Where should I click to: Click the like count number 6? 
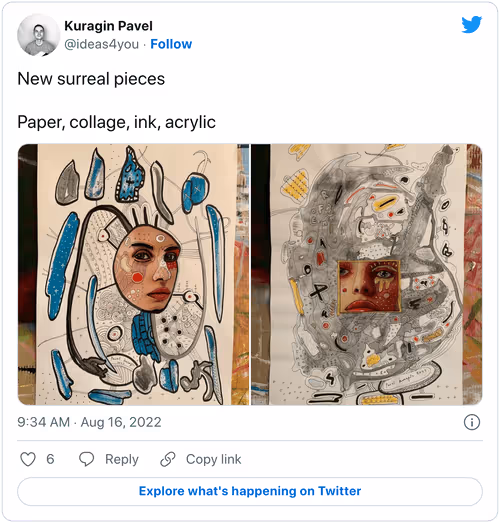click(x=50, y=459)
